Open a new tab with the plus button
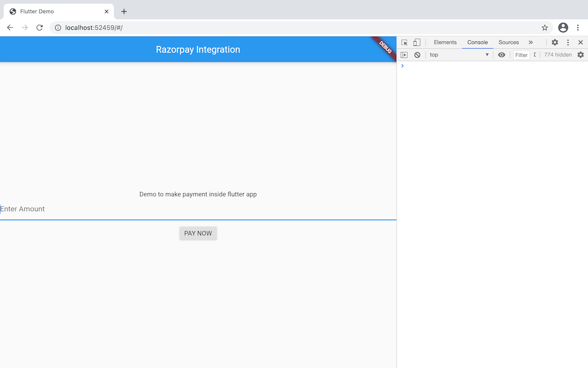 [124, 11]
